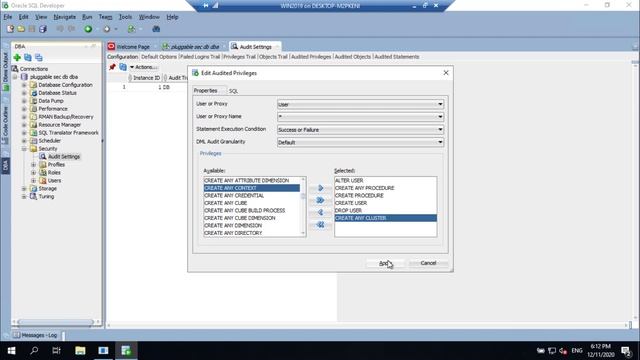640x360 pixels.
Task: Select Data Pump tree node
Action: click(x=51, y=101)
